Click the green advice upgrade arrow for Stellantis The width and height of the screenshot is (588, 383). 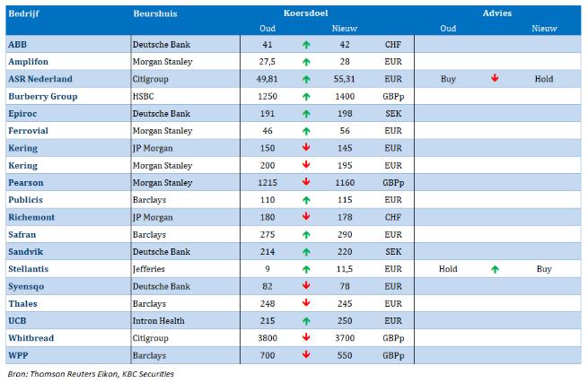coord(495,269)
